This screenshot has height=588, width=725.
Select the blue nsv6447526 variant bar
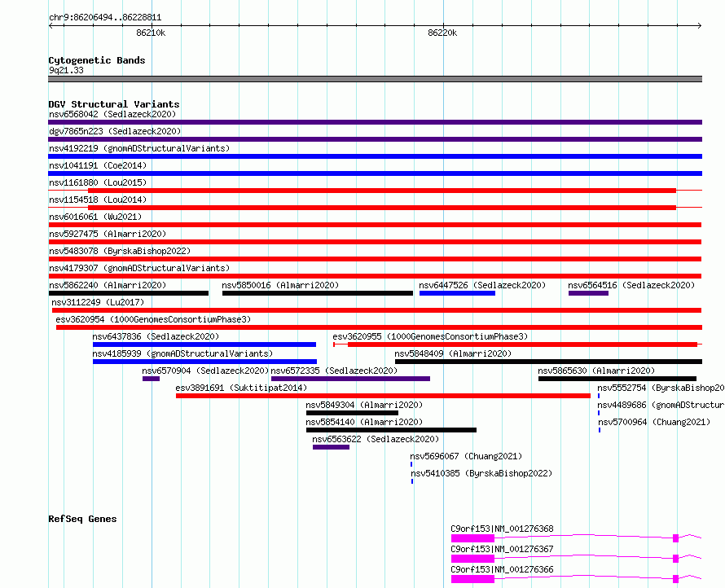[457, 293]
